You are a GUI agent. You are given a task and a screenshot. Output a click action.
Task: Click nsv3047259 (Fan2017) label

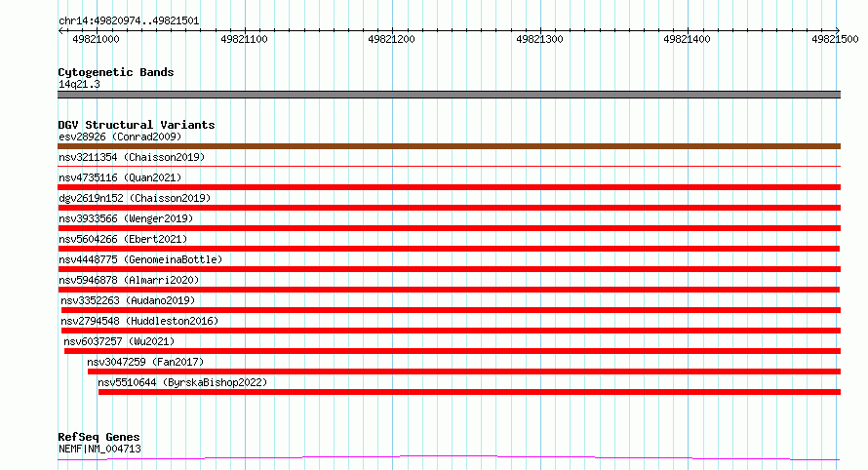145,362
